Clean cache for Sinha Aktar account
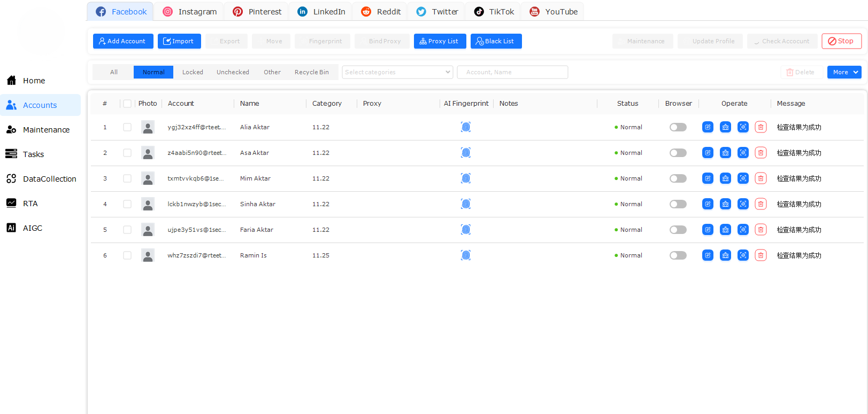The width and height of the screenshot is (868, 414). click(725, 204)
